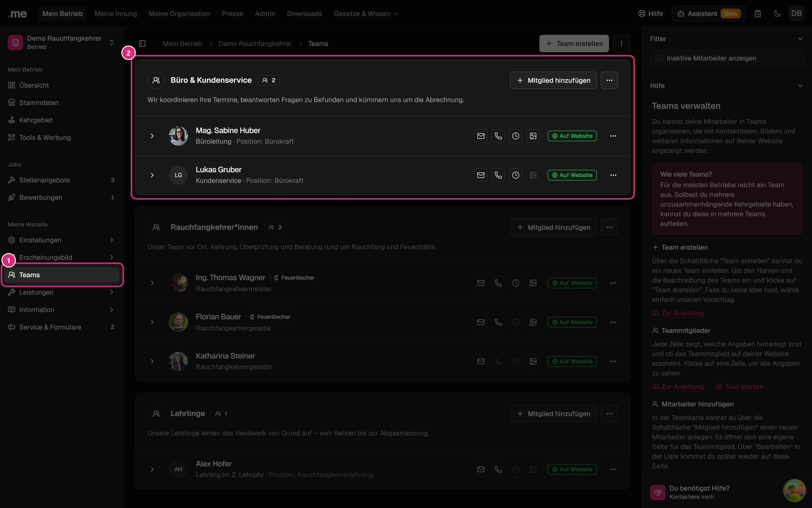Click Sabine Huber's profile photo
Screen dimensions: 812x508
(178, 136)
